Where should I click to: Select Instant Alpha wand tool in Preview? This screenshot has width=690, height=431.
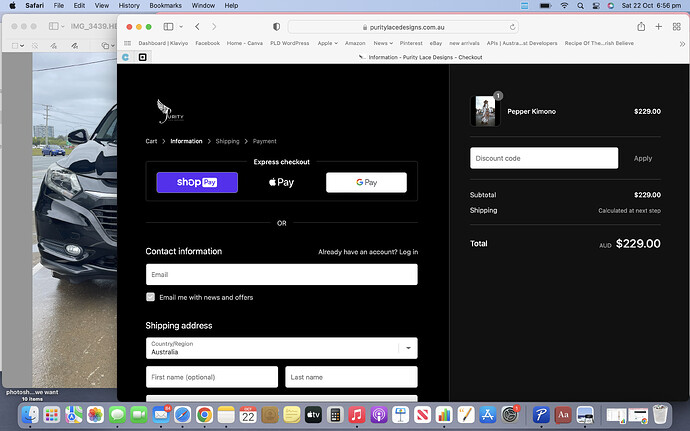pos(35,45)
